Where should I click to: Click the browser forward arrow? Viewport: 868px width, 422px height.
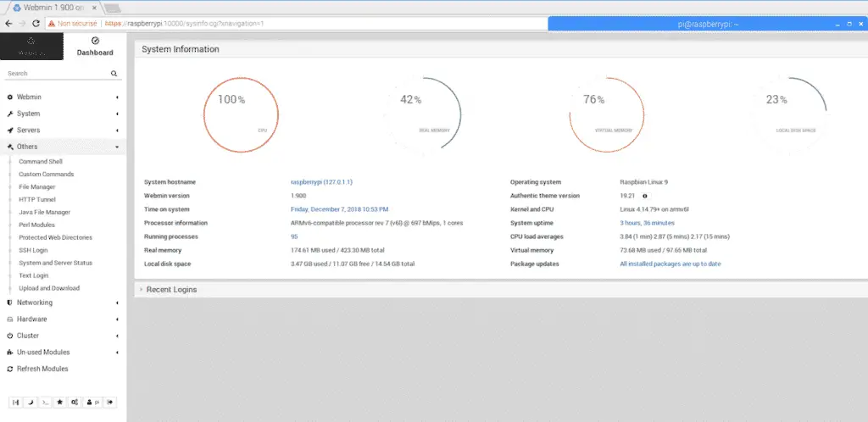point(22,24)
